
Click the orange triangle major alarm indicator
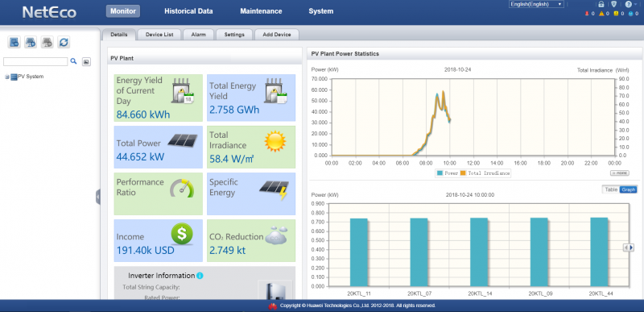point(601,14)
